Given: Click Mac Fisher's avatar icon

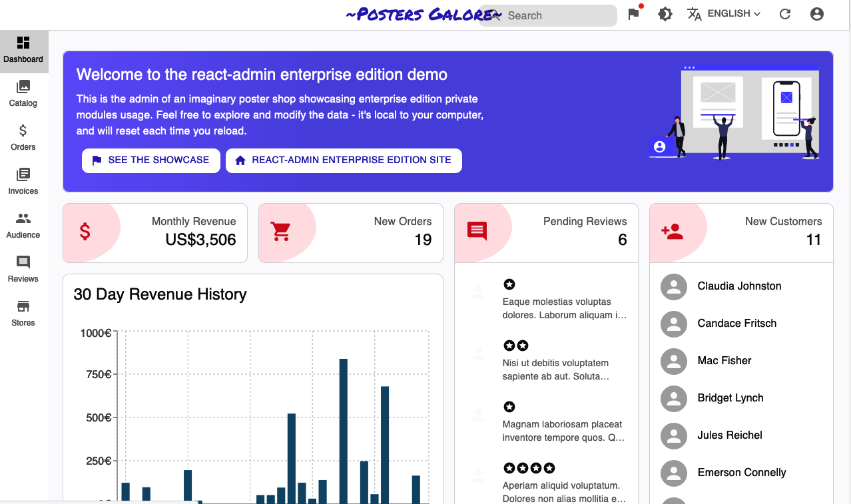Looking at the screenshot, I should (x=674, y=362).
